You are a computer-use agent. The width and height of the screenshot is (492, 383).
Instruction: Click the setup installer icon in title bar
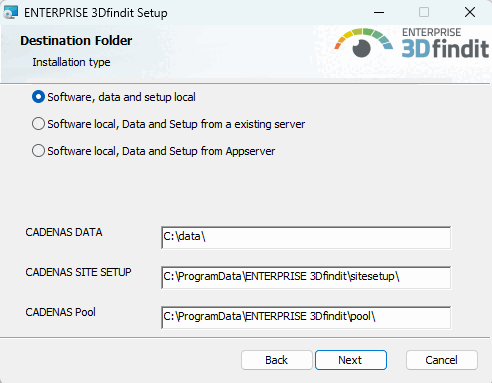(10, 13)
